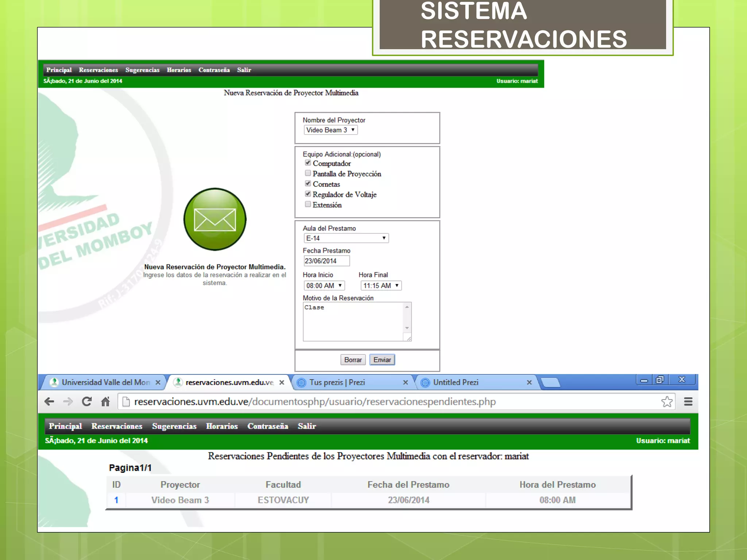Open Principal in lower page menu
Viewport: 747px width, 560px height.
coord(65,426)
